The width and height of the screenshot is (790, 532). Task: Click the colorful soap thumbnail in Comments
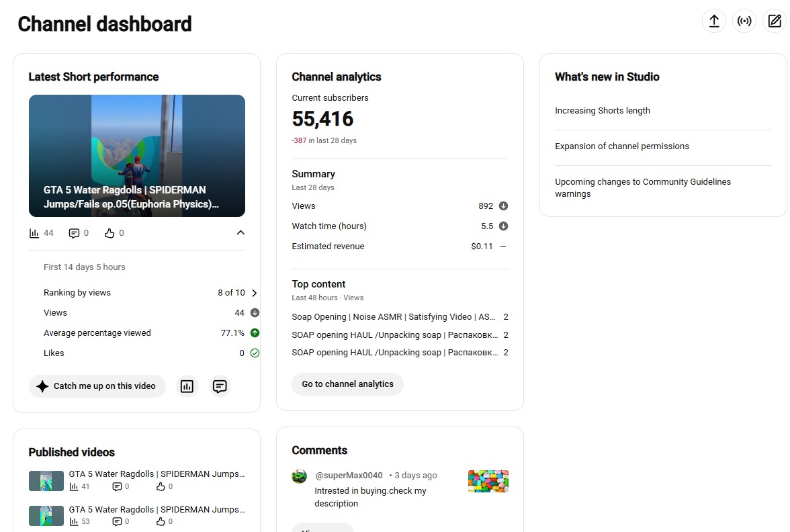point(488,481)
